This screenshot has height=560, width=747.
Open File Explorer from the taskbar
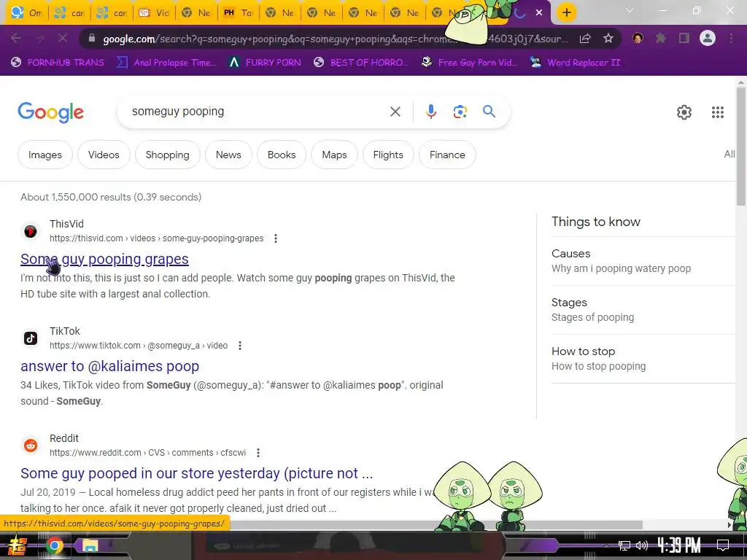pos(90,545)
